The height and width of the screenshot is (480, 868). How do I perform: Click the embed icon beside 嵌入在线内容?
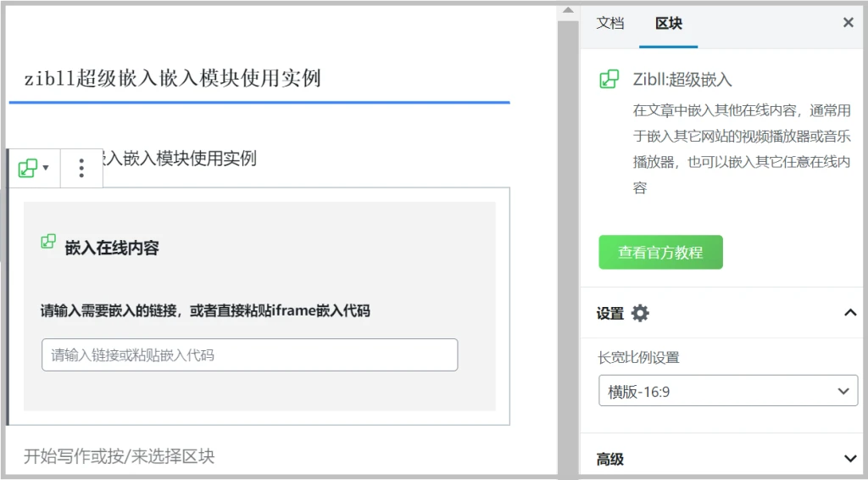(48, 242)
